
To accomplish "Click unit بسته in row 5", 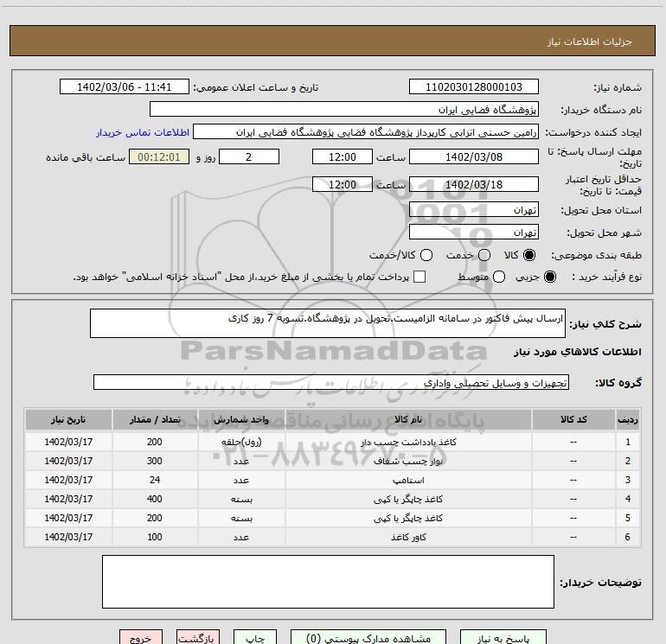I will [241, 518].
